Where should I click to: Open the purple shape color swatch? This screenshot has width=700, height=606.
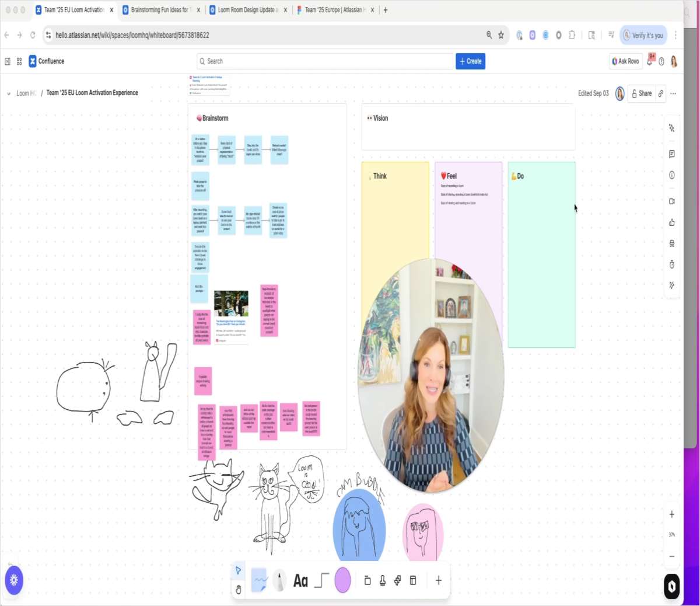(342, 580)
